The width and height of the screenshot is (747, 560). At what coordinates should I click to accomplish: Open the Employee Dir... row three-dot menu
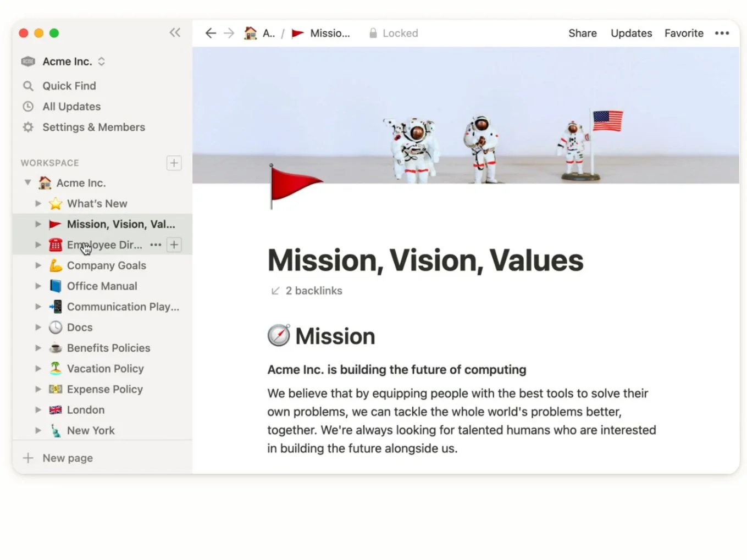[156, 245]
